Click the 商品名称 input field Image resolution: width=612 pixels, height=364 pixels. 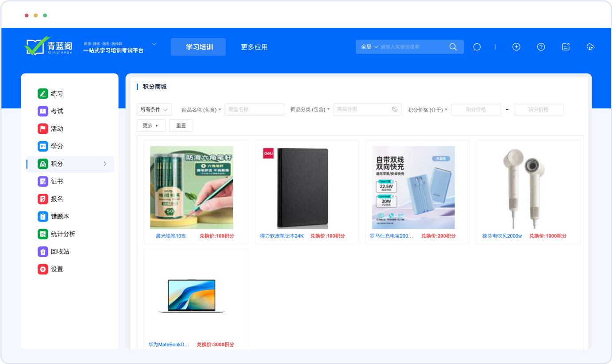point(254,110)
